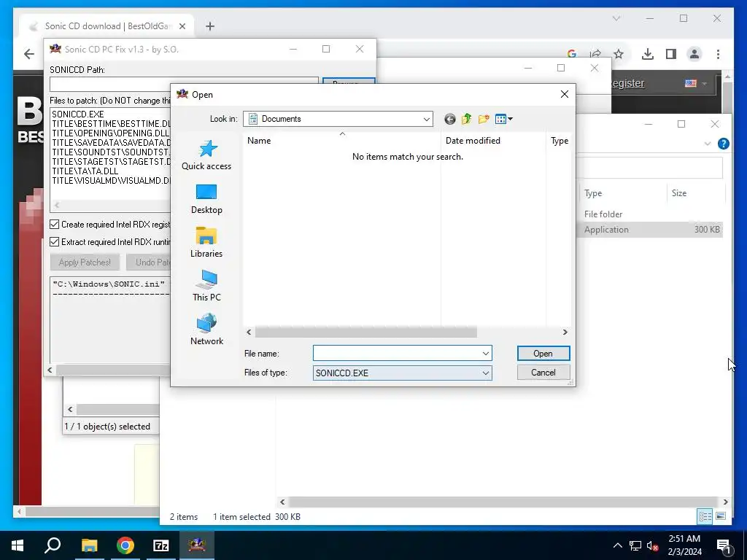747x560 pixels.
Task: Select Desktop in places bar
Action: coord(206,198)
